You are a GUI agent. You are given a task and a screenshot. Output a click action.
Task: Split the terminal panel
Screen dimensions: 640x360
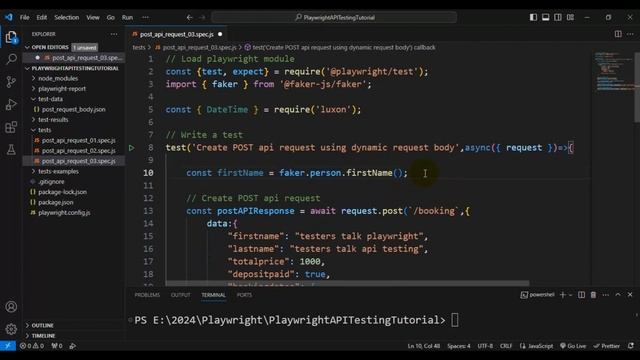[581, 295]
